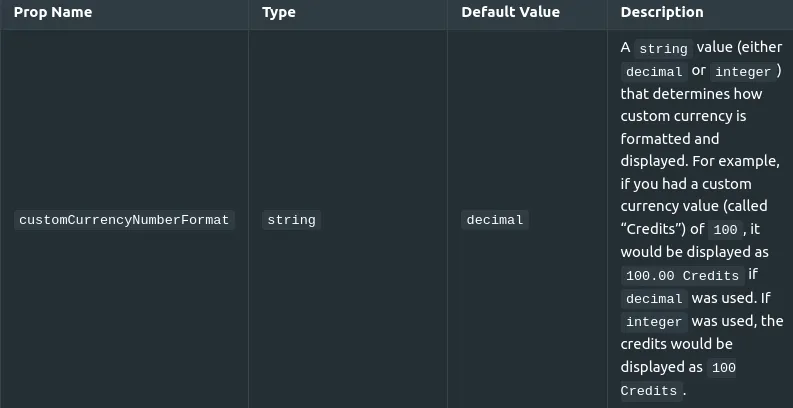The width and height of the screenshot is (793, 408).
Task: Click the phrase "credits would be"
Action: (675, 344)
